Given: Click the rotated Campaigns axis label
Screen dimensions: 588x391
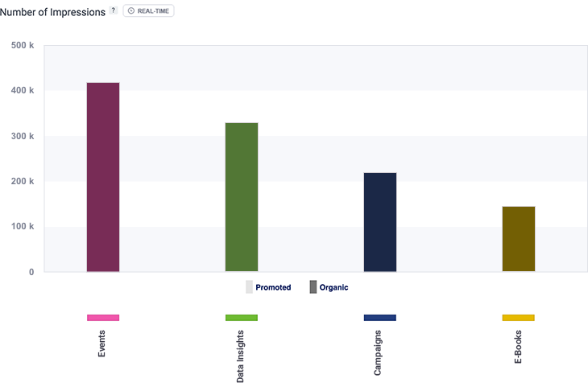Looking at the screenshot, I should coord(379,352).
